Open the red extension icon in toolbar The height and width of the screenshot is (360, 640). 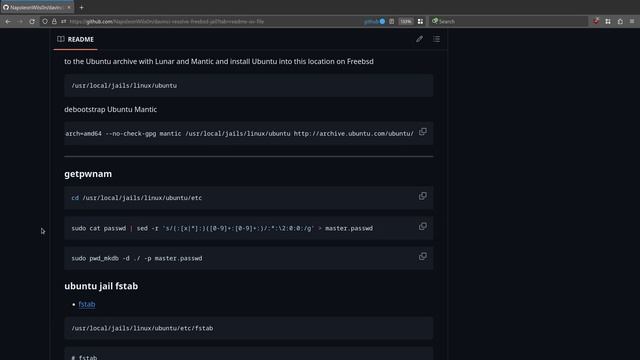coord(596,21)
